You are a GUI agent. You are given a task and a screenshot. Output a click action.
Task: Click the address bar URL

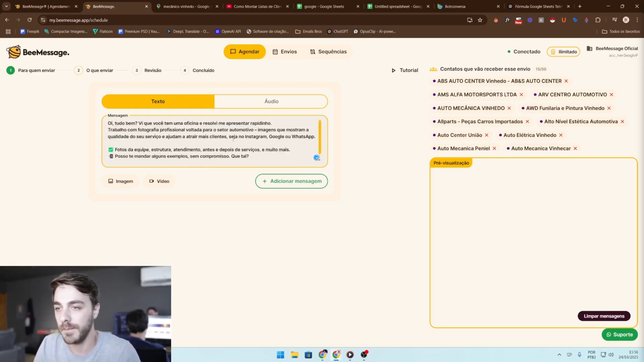[79, 20]
